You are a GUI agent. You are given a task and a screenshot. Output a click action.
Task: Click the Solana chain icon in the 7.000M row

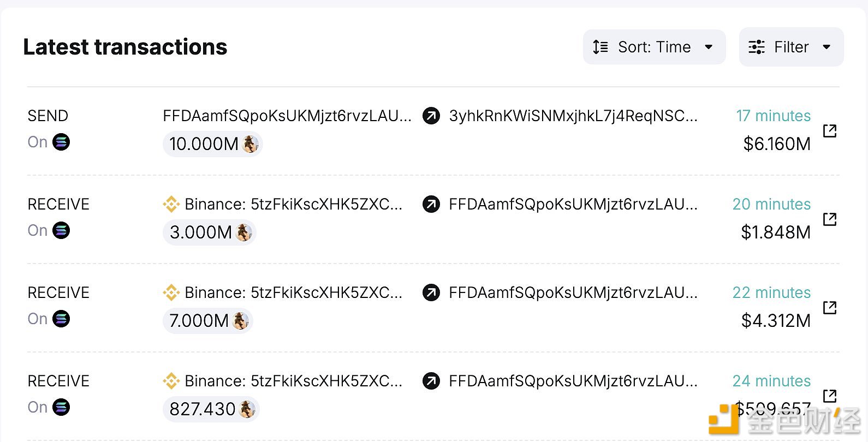[61, 319]
